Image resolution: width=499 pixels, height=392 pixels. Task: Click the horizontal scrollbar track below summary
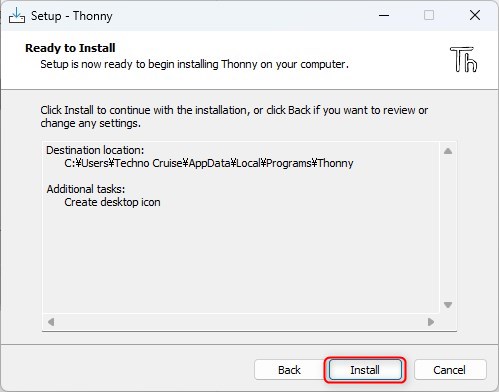pyautogui.click(x=241, y=322)
